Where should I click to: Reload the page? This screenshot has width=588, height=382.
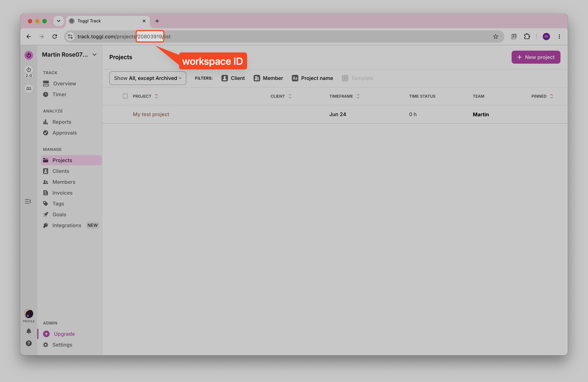[55, 37]
